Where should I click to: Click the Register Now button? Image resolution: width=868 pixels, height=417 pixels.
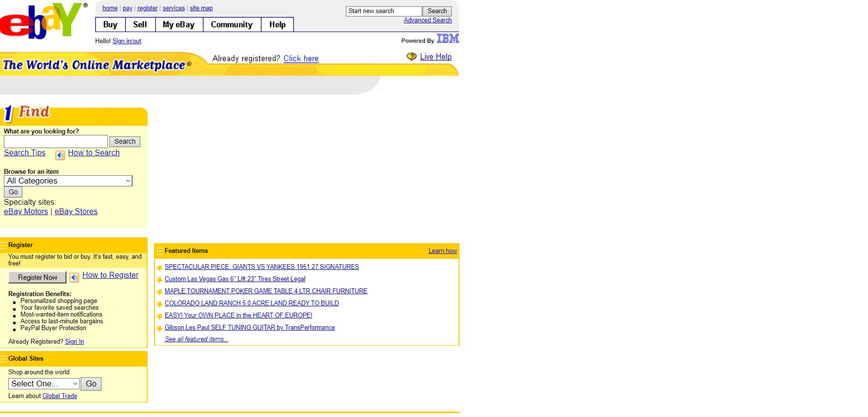pos(37,278)
